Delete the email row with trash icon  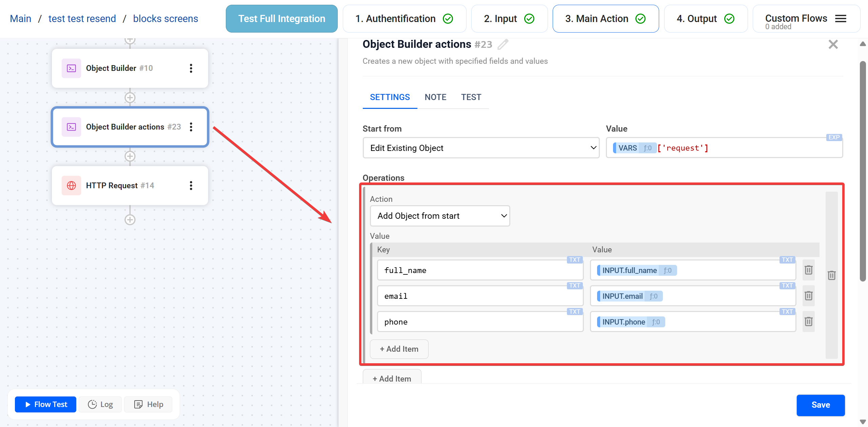tap(808, 296)
